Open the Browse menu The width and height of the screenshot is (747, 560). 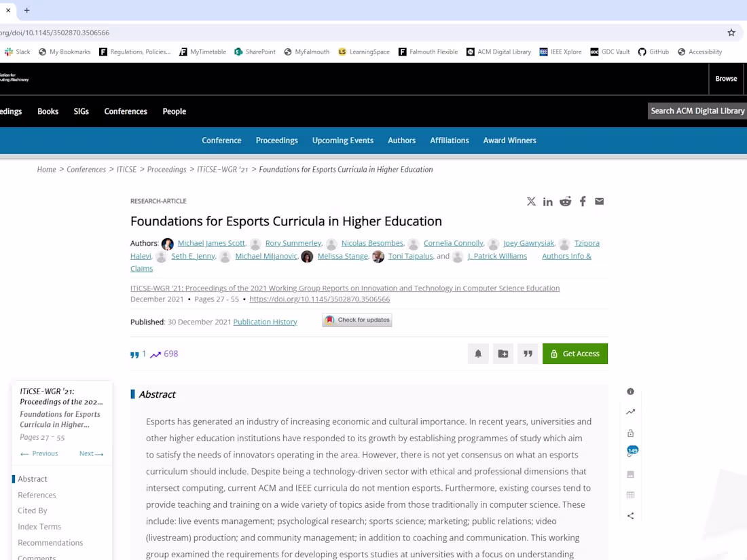point(726,78)
